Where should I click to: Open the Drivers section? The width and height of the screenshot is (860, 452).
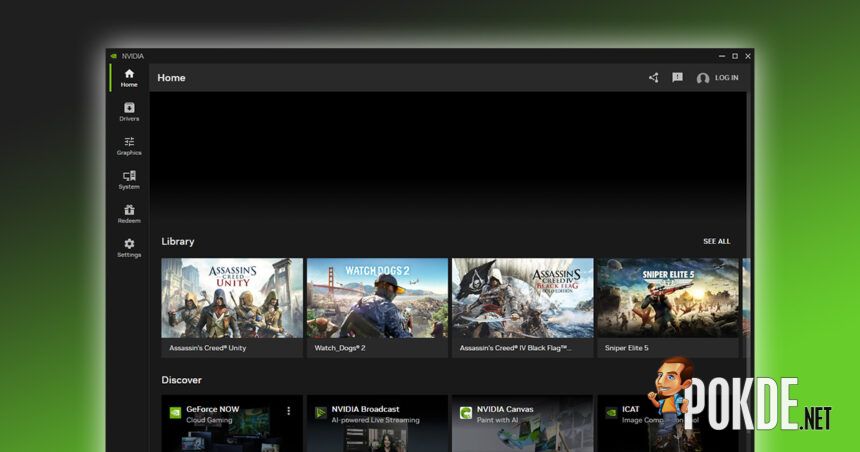pyautogui.click(x=129, y=112)
